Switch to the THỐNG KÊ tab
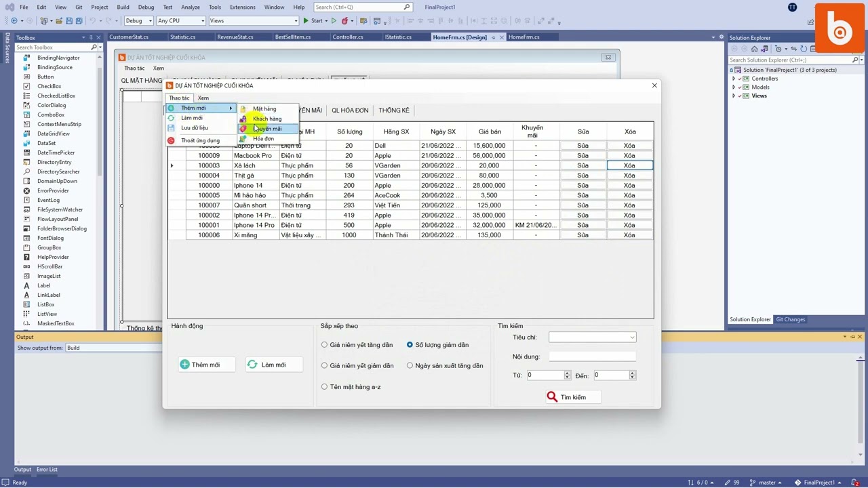Screen dimensions: 868x488 (393, 110)
